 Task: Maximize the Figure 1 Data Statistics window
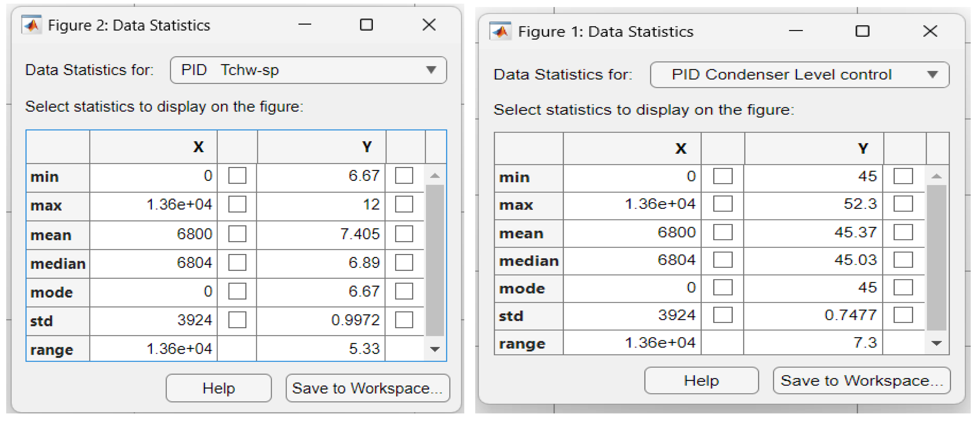pyautogui.click(x=862, y=31)
